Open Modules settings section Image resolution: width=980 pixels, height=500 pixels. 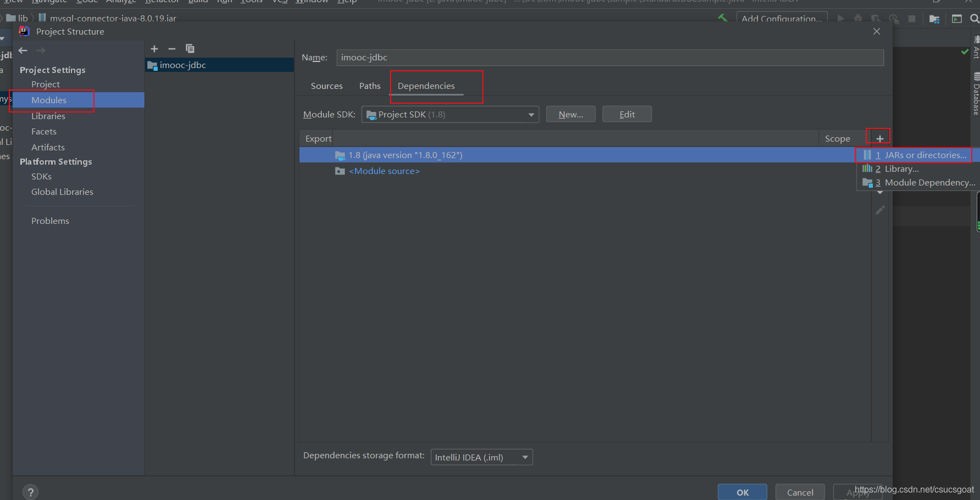[x=49, y=100]
